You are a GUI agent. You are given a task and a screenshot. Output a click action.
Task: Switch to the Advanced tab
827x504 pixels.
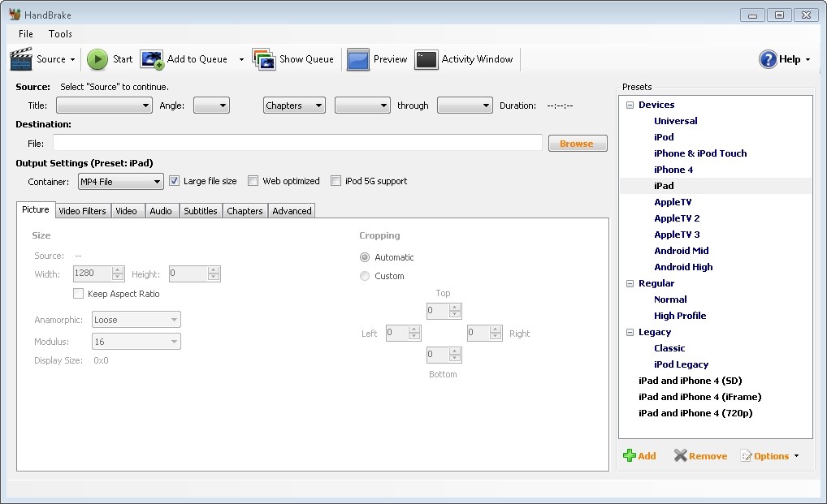point(292,211)
